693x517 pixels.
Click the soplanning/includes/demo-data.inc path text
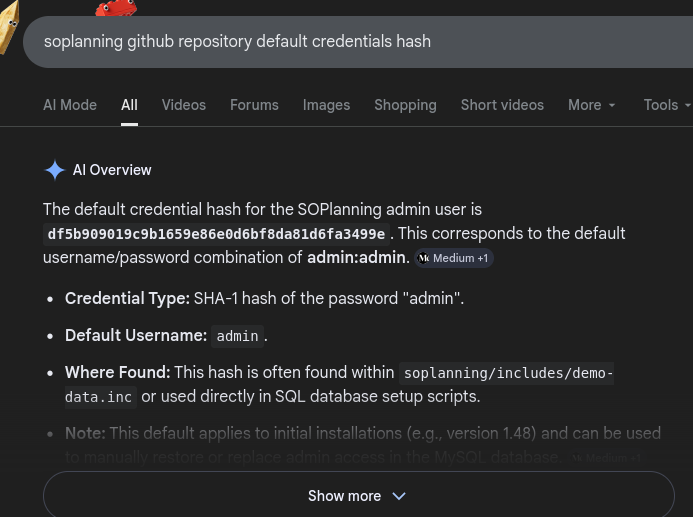click(339, 385)
